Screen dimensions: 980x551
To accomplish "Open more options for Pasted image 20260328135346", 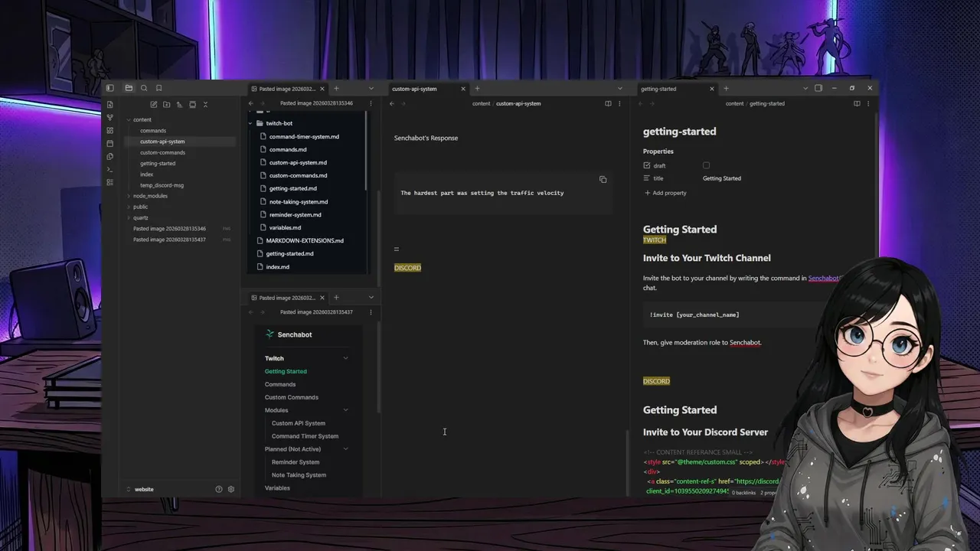I will [371, 103].
